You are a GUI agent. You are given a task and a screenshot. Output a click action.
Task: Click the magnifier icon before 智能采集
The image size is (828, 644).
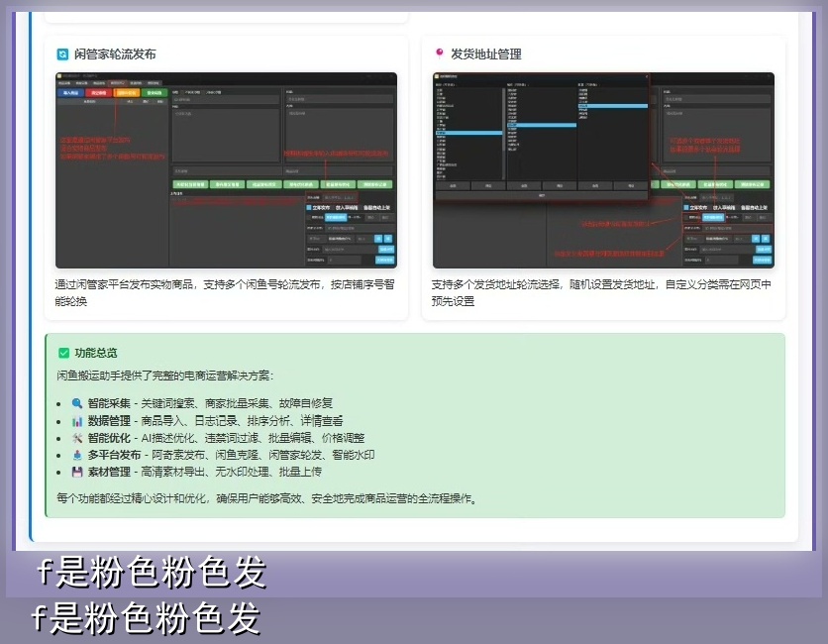(x=77, y=404)
